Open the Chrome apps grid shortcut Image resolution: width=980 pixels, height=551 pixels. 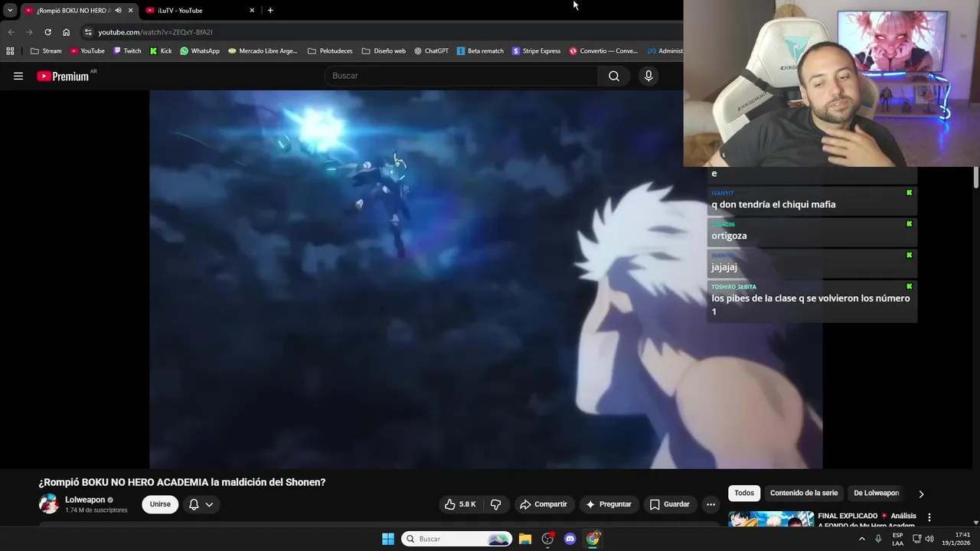point(10,51)
